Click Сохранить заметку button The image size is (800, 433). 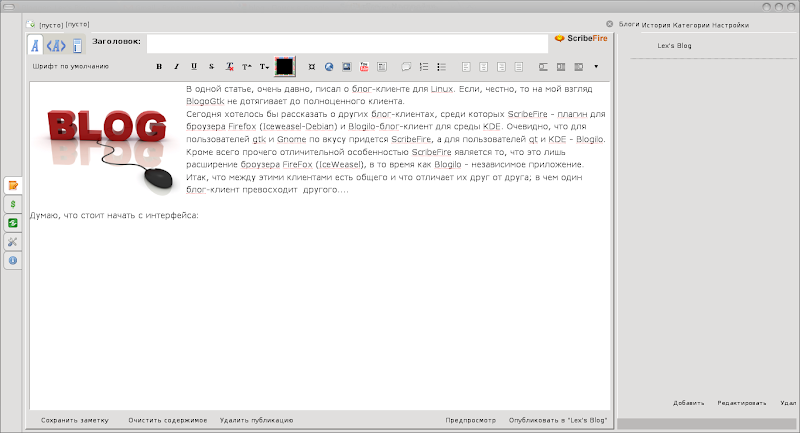75,420
